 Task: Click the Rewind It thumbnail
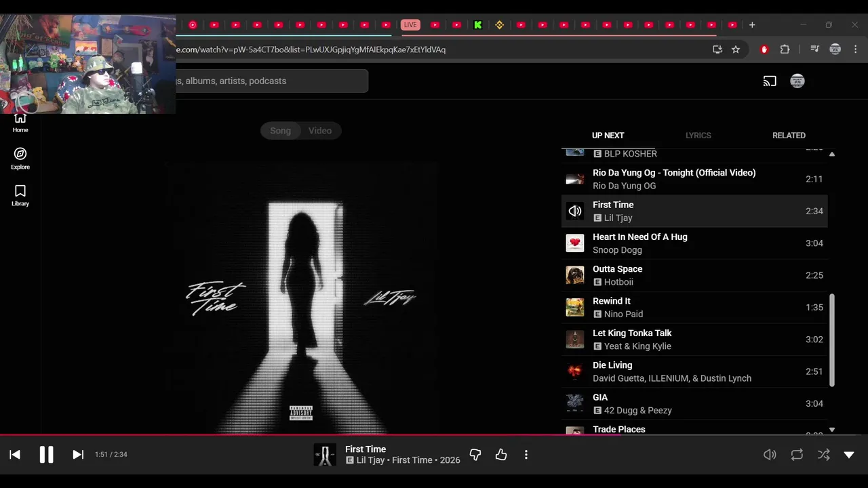coord(575,307)
